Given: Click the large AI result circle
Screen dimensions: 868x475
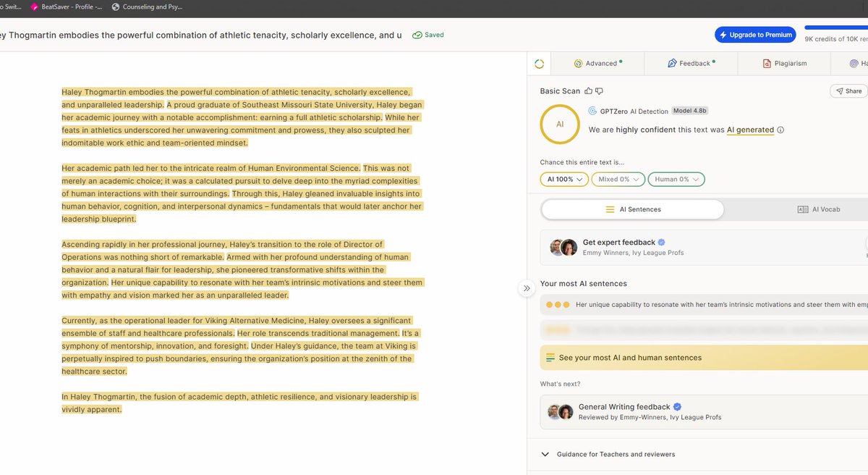Looking at the screenshot, I should point(560,124).
